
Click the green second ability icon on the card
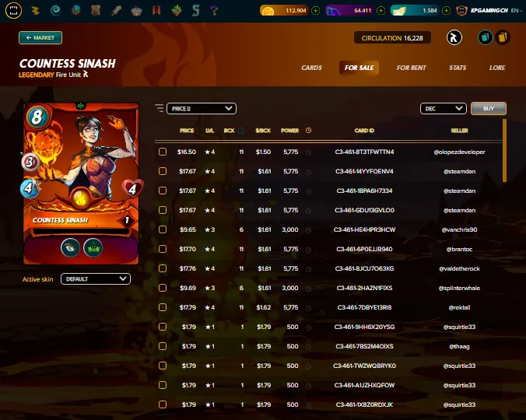click(x=93, y=247)
